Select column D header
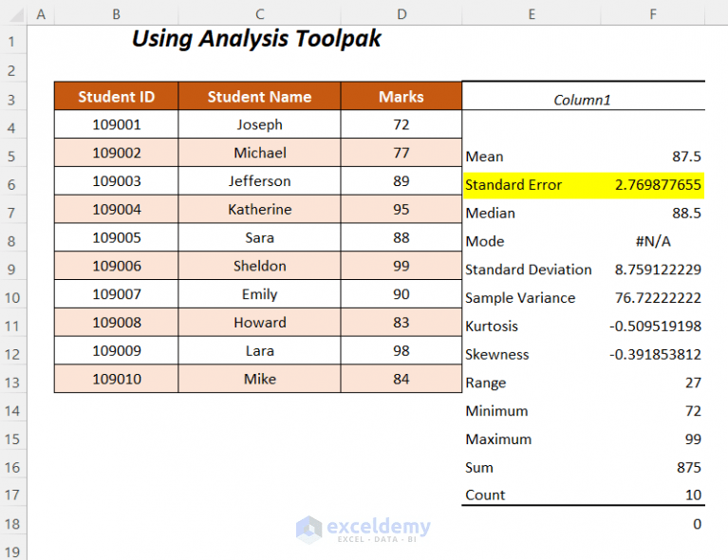The image size is (728, 560). pos(401,14)
